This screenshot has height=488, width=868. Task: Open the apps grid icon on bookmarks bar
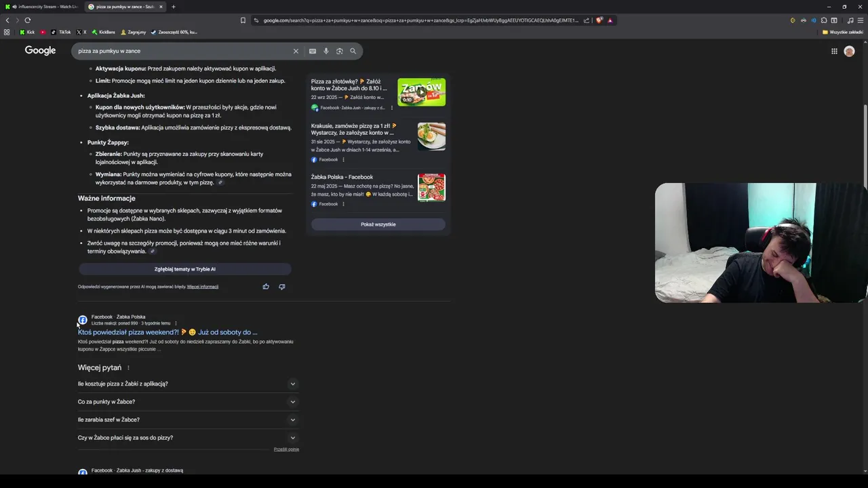coord(7,32)
